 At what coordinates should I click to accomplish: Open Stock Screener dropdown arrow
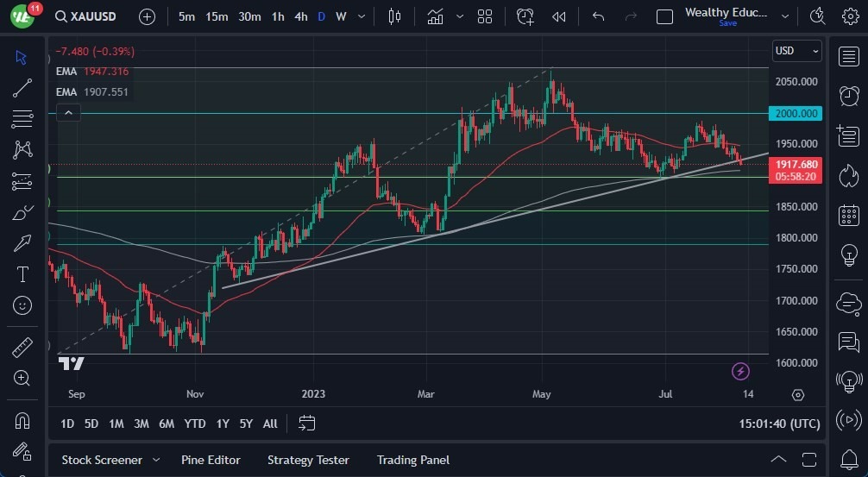156,460
